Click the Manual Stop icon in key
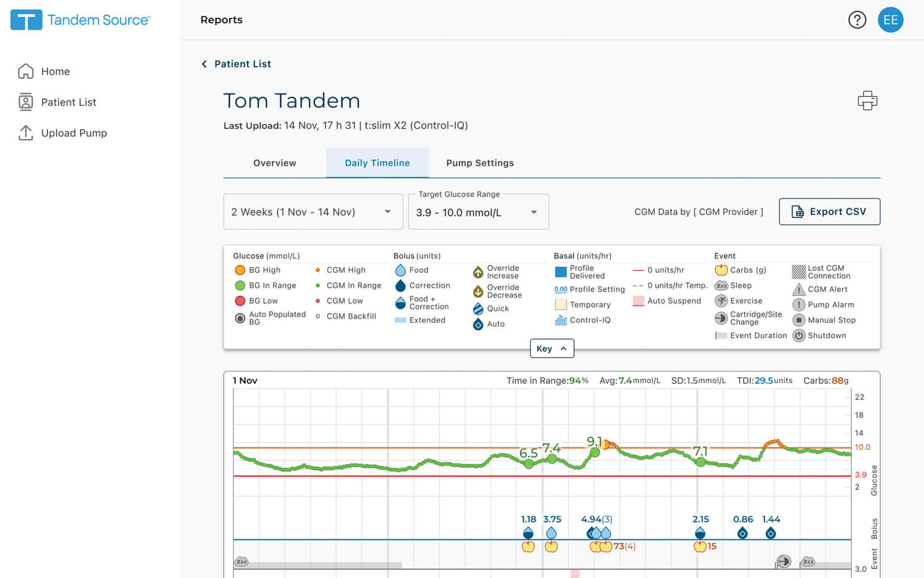This screenshot has width=924, height=578. pyautogui.click(x=799, y=320)
